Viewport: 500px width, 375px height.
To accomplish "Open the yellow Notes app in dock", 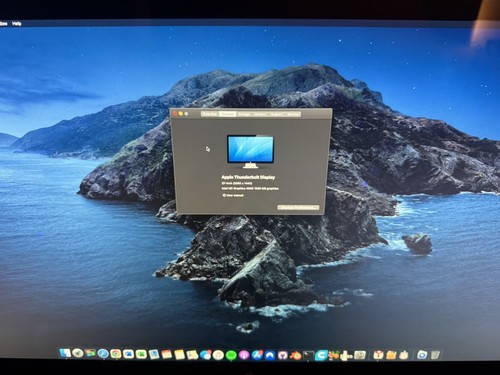I will click(179, 354).
